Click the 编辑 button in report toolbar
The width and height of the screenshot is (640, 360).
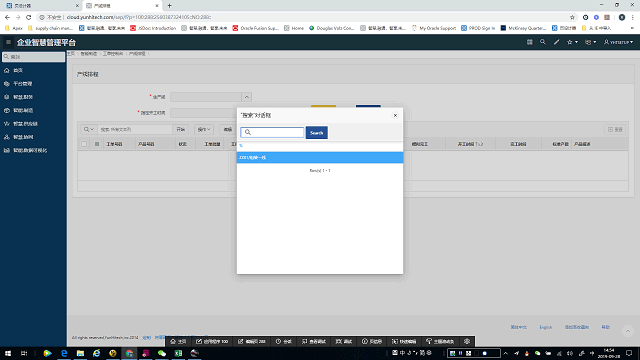228,129
